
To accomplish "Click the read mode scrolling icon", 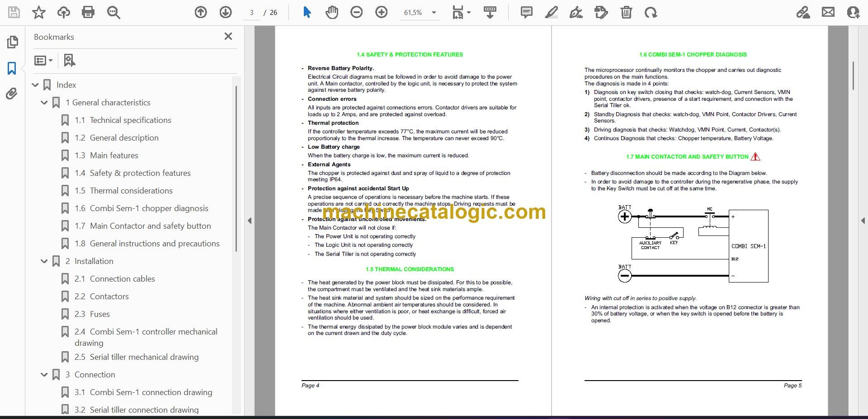I will [x=490, y=12].
